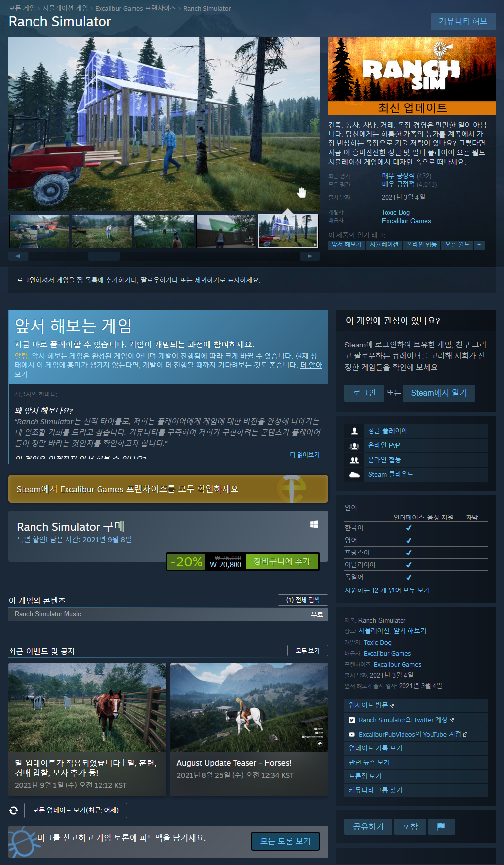Viewport: 504px width, 865px height.
Task: Select the 앞서 해보기 tag
Action: pos(346,245)
